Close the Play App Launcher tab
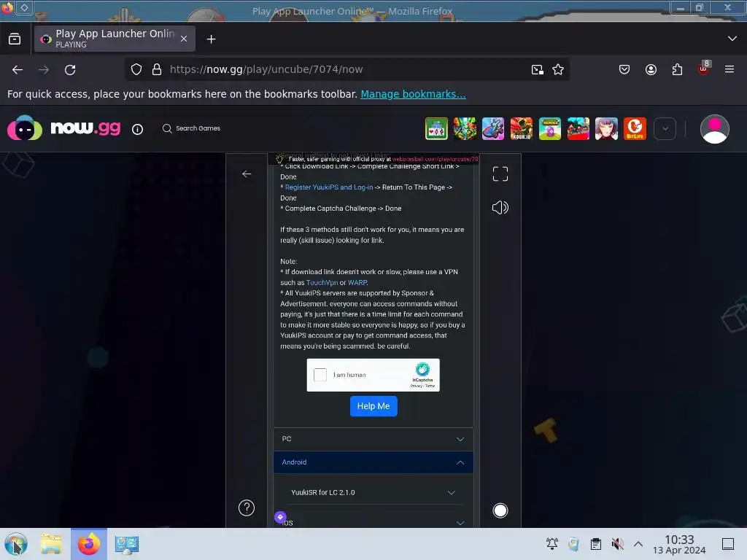The height and width of the screenshot is (560, 747). [184, 39]
